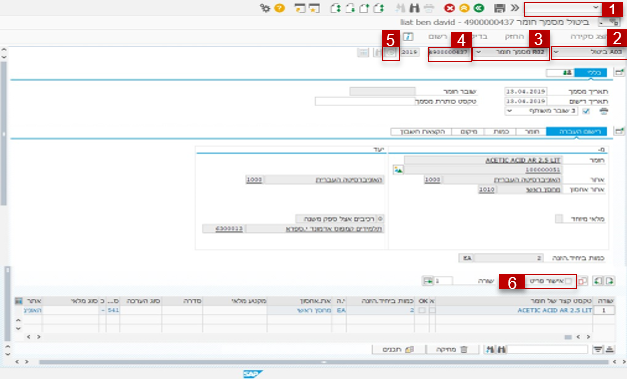Click the sort icon at bottom right
This screenshot has height=379, width=627.
click(x=609, y=350)
